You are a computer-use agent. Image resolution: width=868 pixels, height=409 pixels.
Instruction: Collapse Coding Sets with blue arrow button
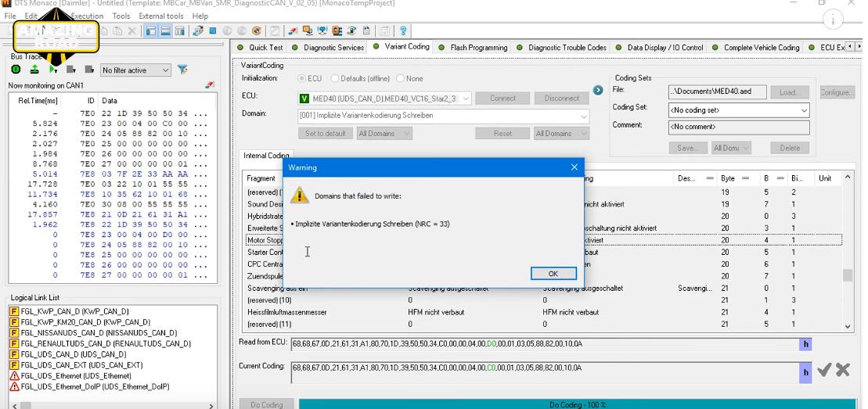(x=598, y=90)
